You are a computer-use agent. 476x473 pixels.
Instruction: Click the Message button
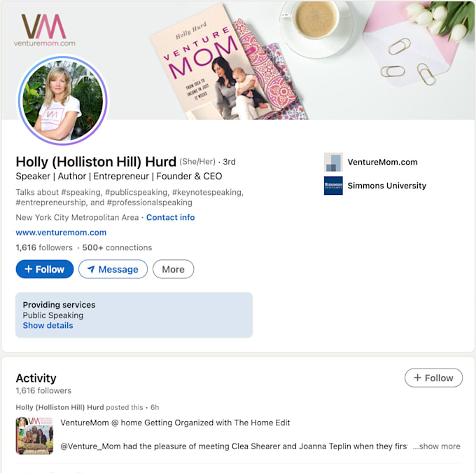coord(113,269)
